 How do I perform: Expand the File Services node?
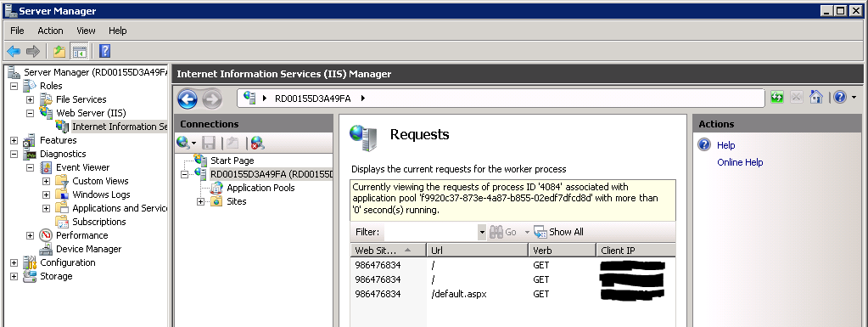(30, 99)
